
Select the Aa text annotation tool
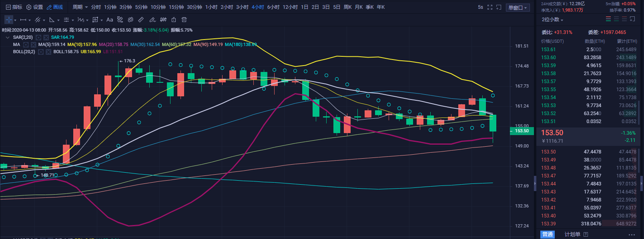110,20
